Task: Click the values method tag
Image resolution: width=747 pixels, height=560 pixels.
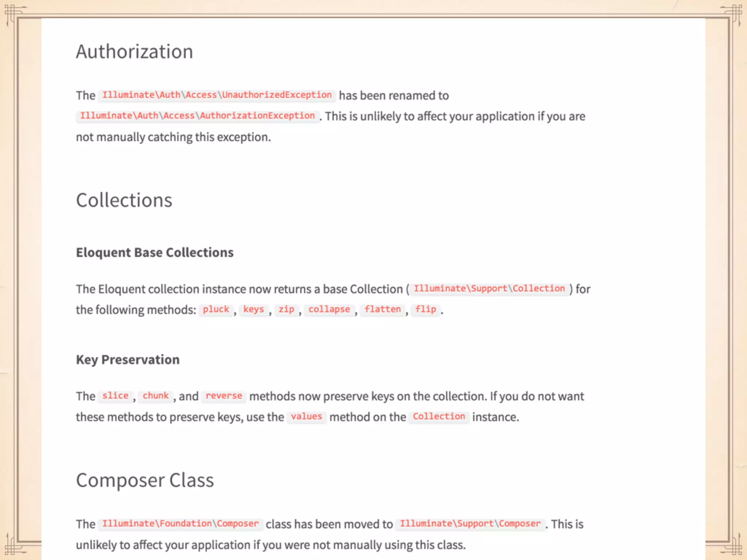Action: 306,417
